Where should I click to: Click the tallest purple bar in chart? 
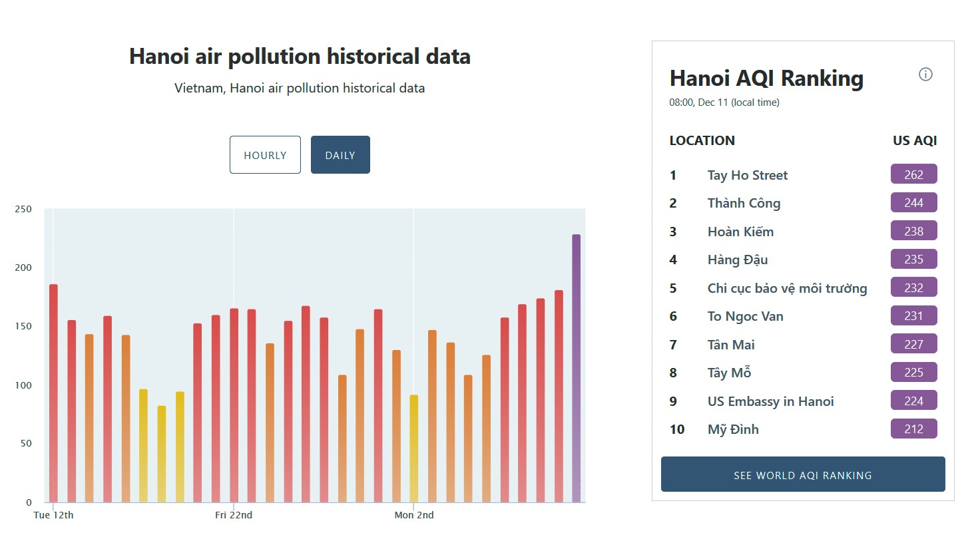coord(576,368)
